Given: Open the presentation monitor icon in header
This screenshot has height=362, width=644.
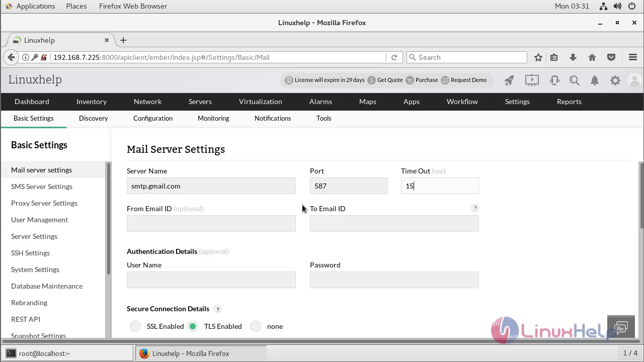Looking at the screenshot, I should point(532,80).
